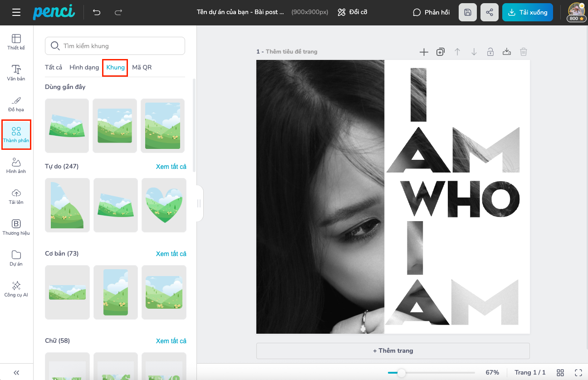588x380 pixels.
Task: Click the Thêm trang button
Action: pos(393,350)
